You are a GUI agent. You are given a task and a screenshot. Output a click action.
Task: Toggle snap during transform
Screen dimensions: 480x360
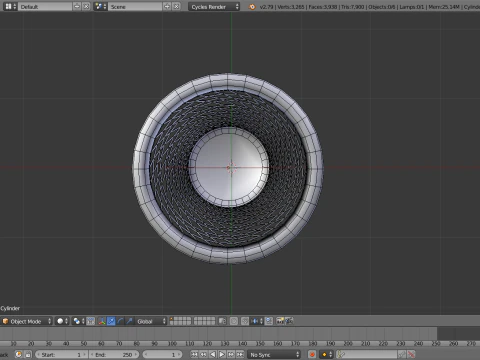point(245,321)
